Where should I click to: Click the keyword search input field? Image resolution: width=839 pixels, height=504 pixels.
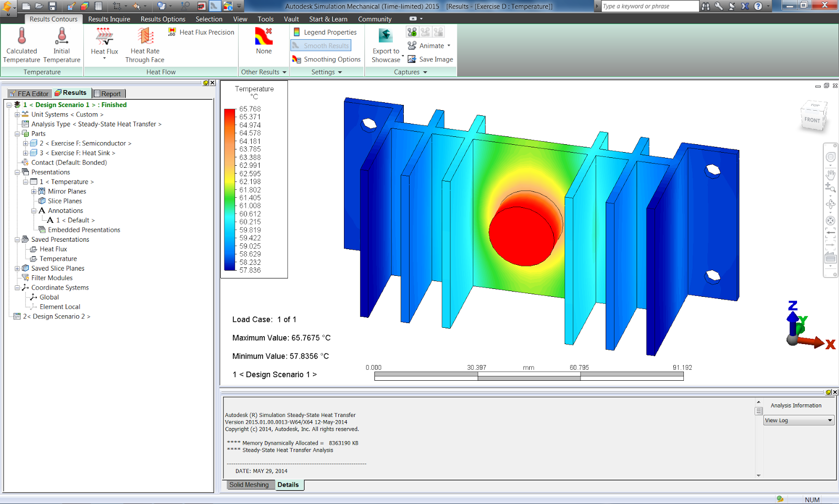coord(649,6)
